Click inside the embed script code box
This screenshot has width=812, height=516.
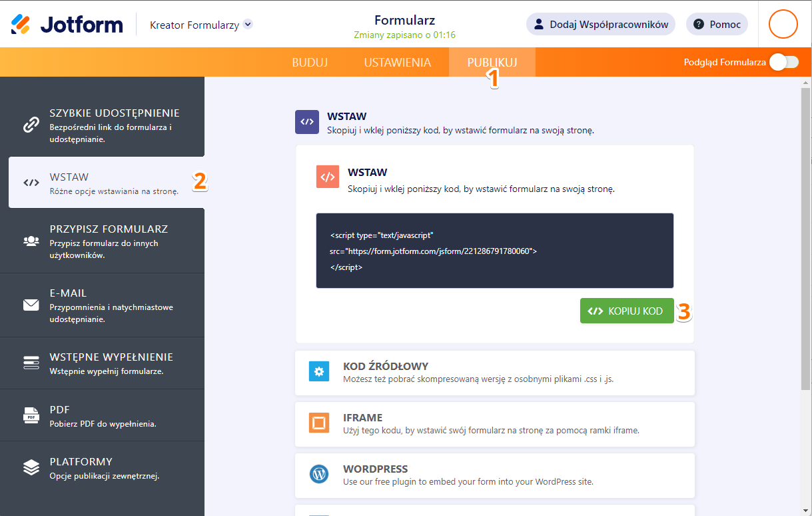[x=495, y=251]
